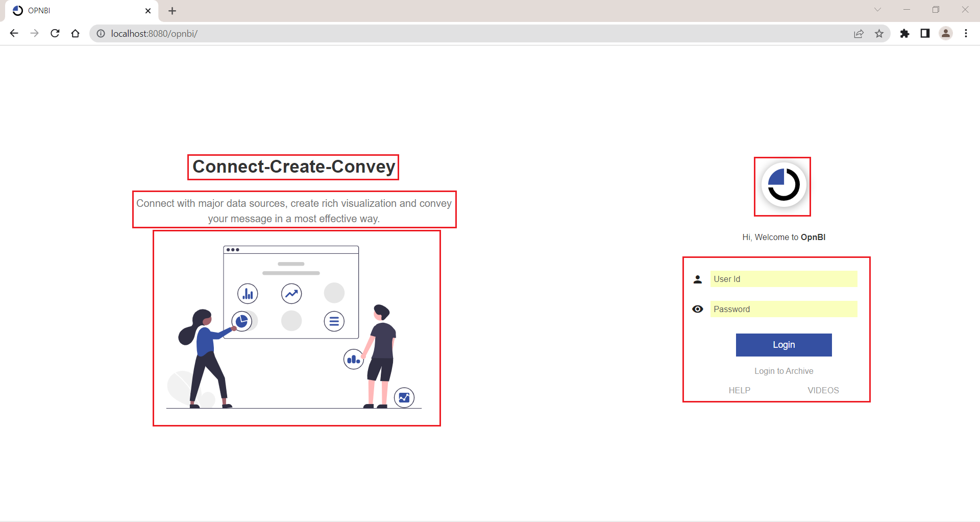The height and width of the screenshot is (522, 980).
Task: Expand the tab search dropdown arrow
Action: (x=877, y=10)
